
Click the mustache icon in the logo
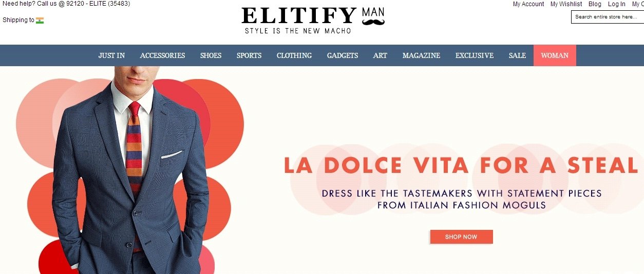(373, 22)
